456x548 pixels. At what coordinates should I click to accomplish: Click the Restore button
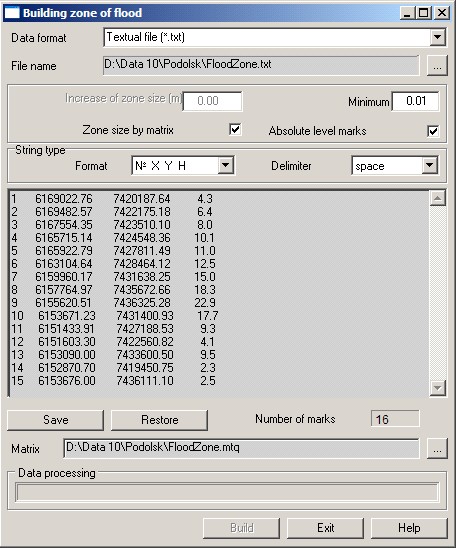159,420
